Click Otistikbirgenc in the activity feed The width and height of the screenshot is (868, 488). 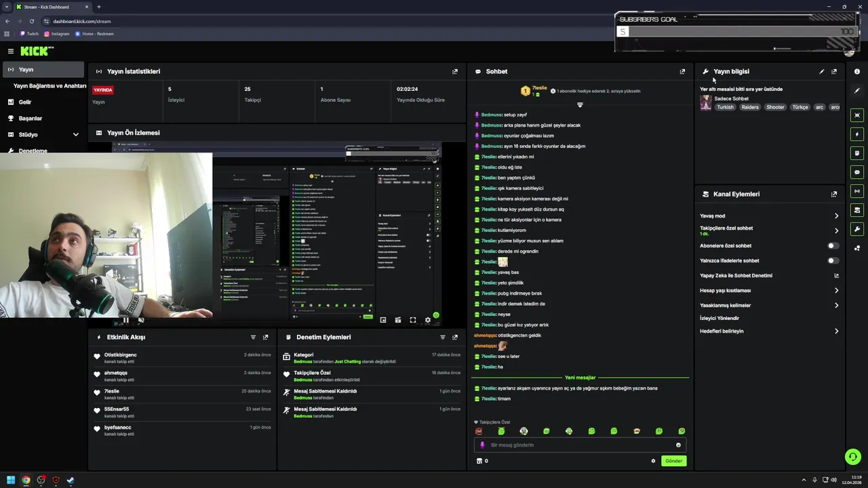[121, 355]
